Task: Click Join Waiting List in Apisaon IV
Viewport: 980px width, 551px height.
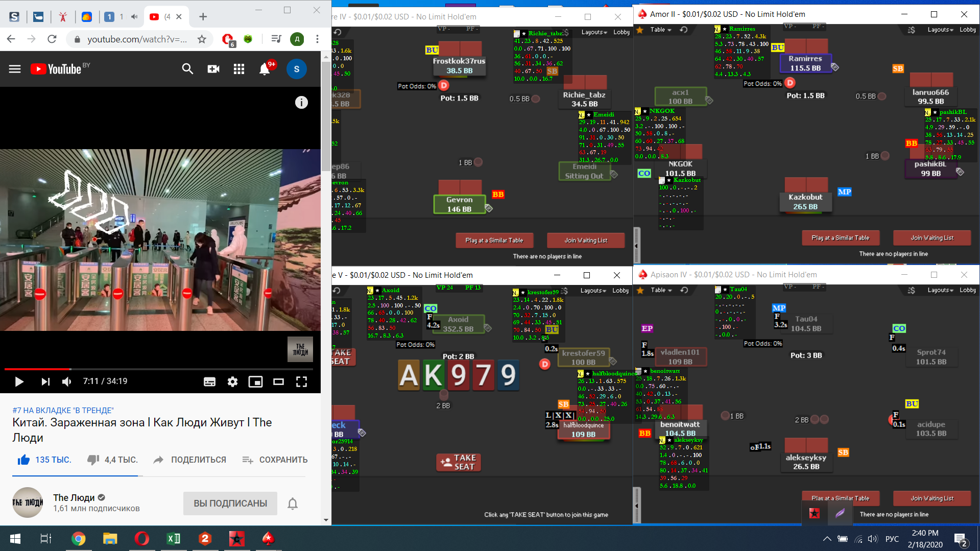Action: click(932, 498)
